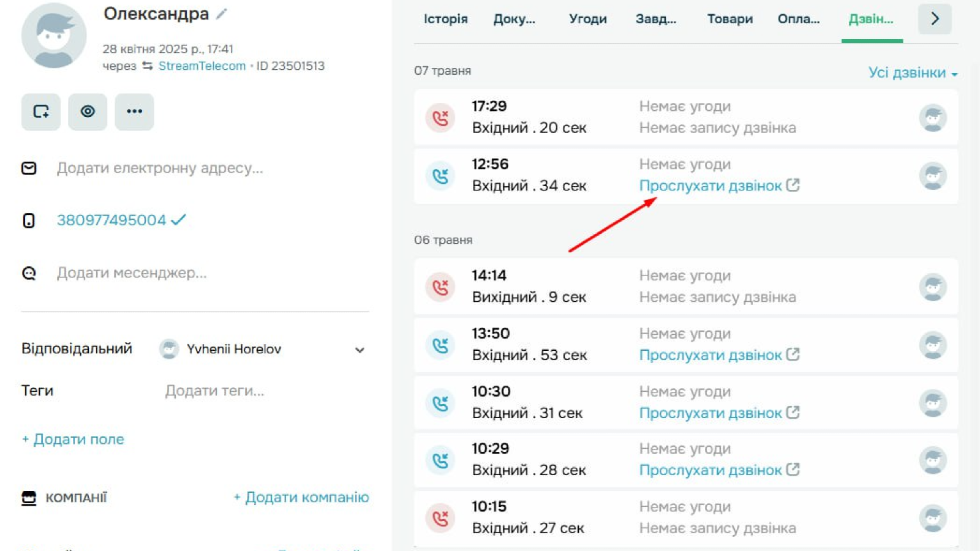
Task: Click the StreamTelecom source link
Action: coord(202,66)
